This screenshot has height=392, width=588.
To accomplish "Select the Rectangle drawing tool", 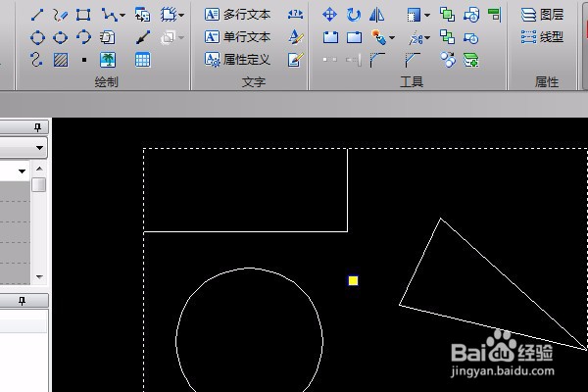I will 83,15.
